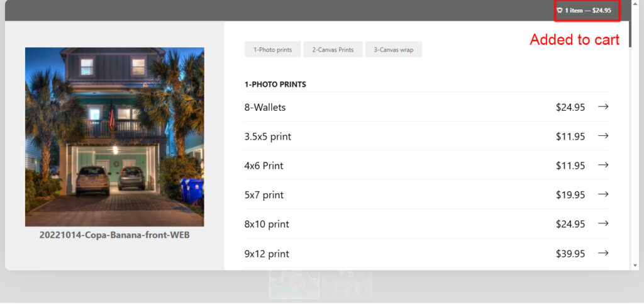
Task: Click the arrow next to 4x6 Print
Action: tap(603, 166)
